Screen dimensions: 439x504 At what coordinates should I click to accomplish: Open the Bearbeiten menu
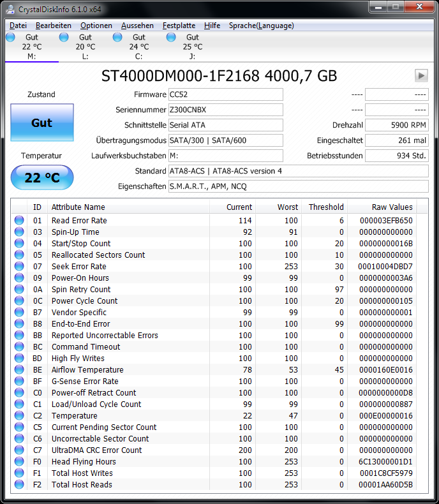54,26
